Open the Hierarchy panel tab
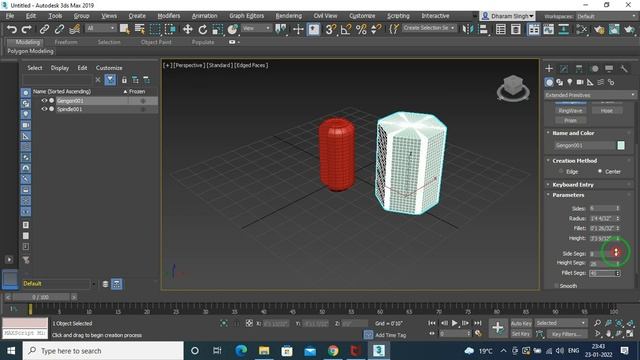The image size is (640, 360). 579,69
